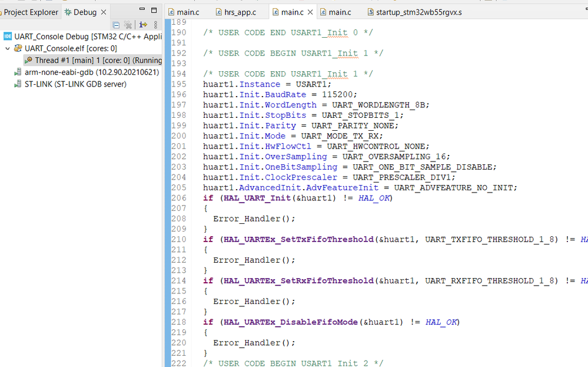Click line number 218 in gutter

pos(179,322)
